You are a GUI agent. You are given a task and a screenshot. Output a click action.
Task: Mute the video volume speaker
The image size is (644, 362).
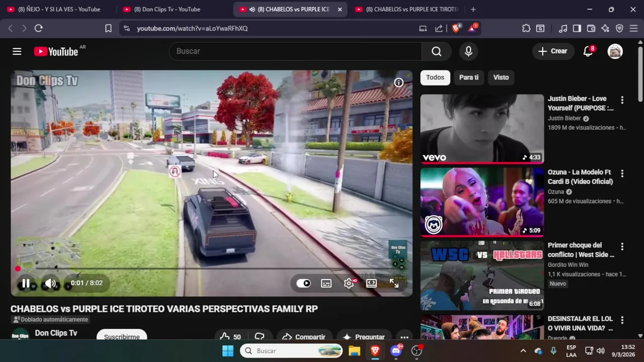tap(50, 283)
